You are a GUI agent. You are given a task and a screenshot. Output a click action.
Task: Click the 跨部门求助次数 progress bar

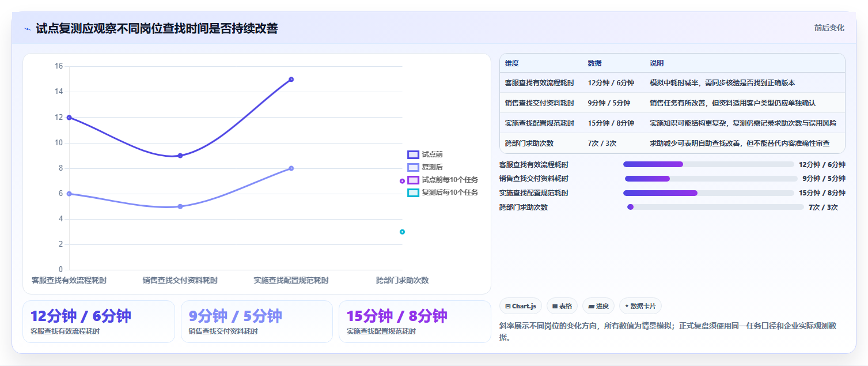715,207
